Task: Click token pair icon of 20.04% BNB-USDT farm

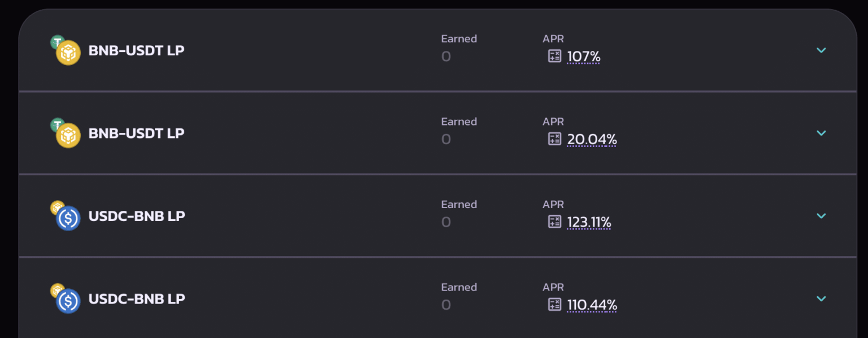Action: click(66, 133)
